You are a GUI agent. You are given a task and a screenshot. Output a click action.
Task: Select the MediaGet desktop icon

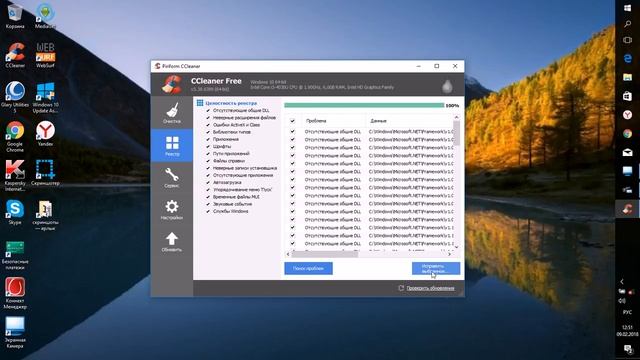tap(45, 16)
